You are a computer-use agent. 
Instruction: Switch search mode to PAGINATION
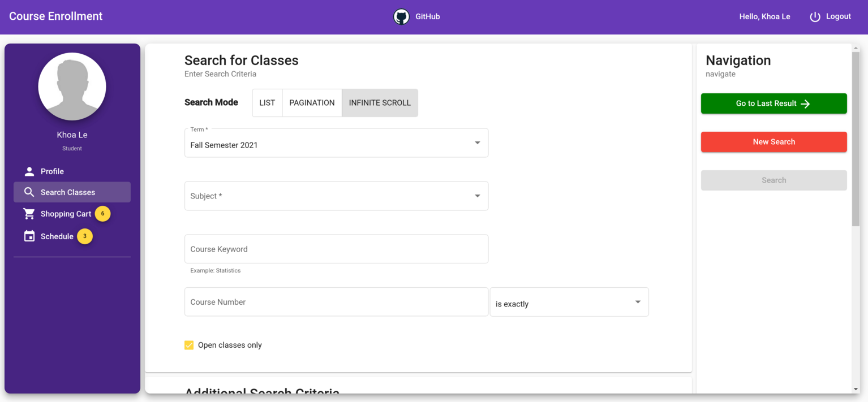tap(312, 103)
